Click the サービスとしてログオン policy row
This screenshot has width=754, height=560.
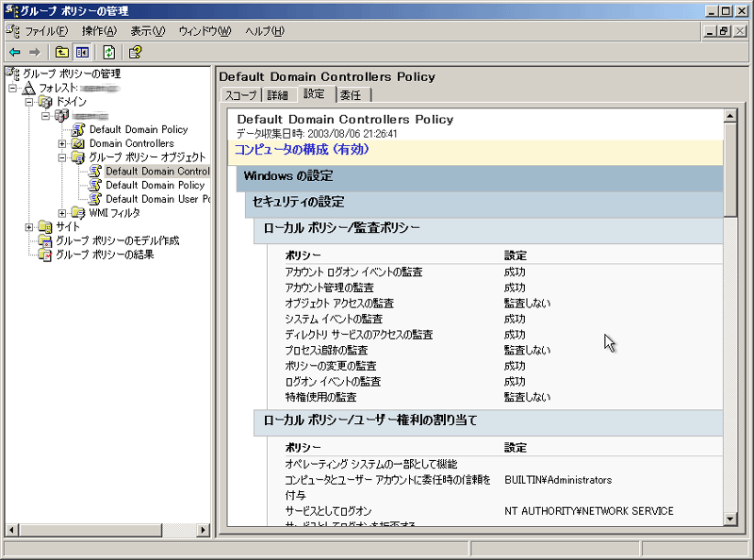503,511
